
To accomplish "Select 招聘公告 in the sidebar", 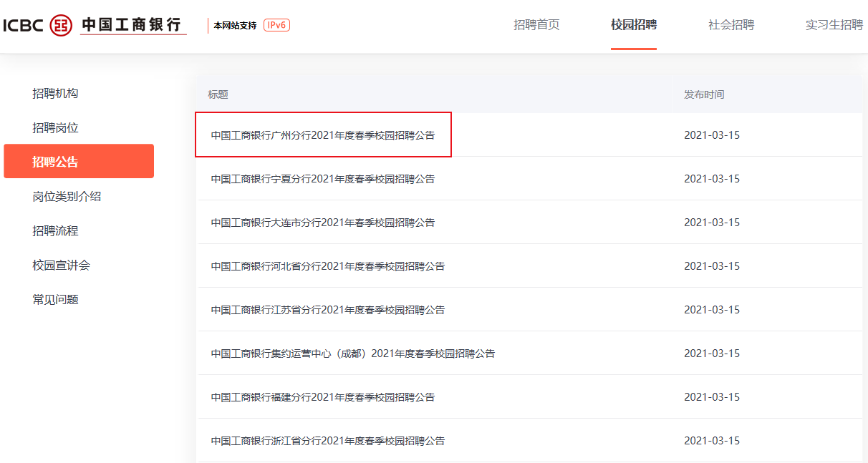I will click(79, 161).
